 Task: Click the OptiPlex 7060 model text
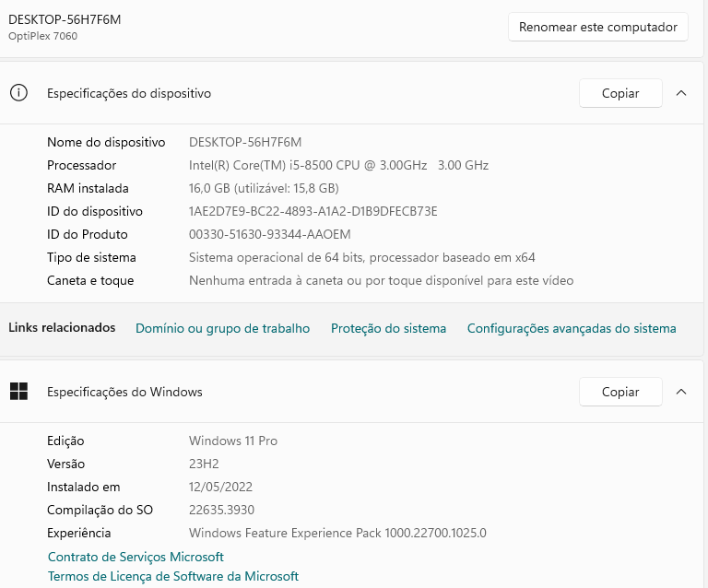[43, 36]
